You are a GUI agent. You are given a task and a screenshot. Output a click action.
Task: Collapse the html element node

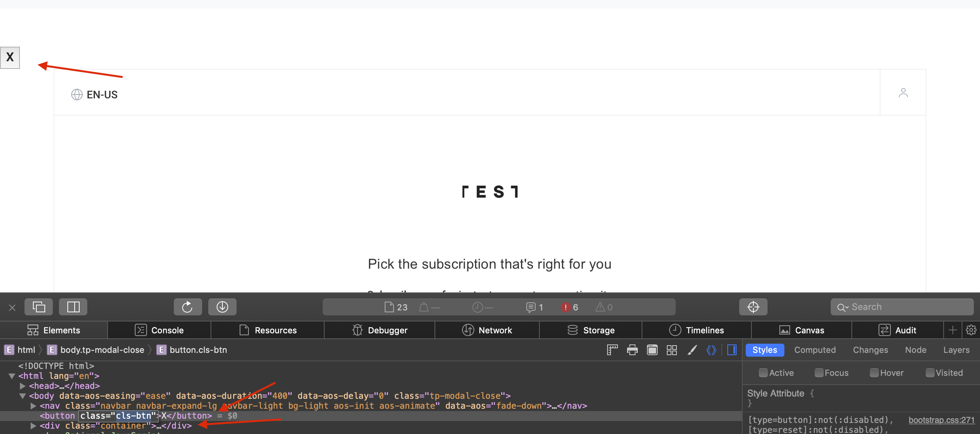(x=12, y=376)
